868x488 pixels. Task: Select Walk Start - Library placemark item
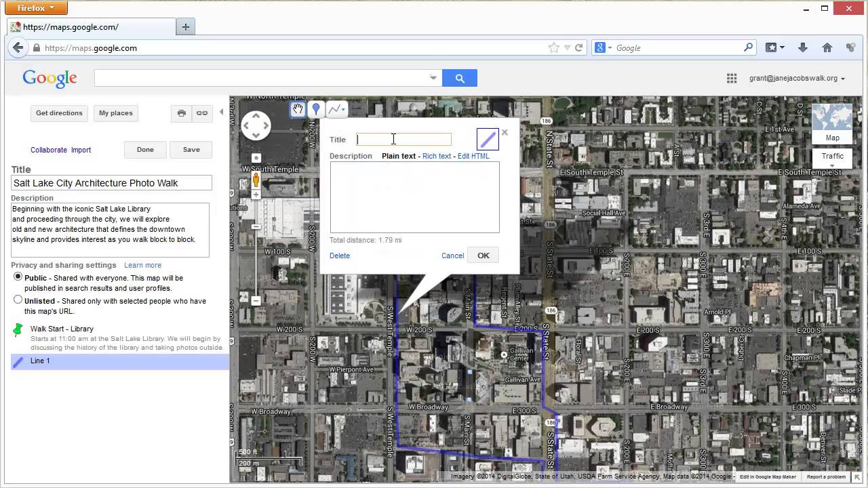point(62,329)
